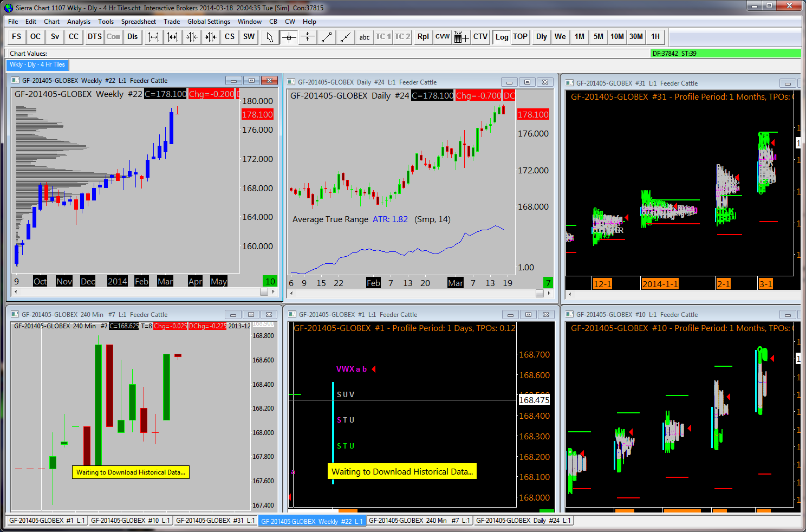Image resolution: width=806 pixels, height=532 pixels.
Task: Click the Rpl replay button
Action: pos(423,37)
